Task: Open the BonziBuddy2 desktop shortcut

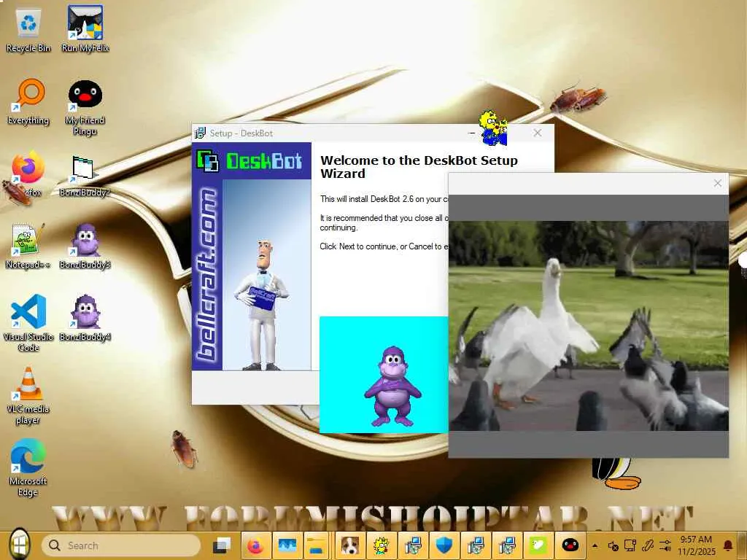Action: click(85, 175)
